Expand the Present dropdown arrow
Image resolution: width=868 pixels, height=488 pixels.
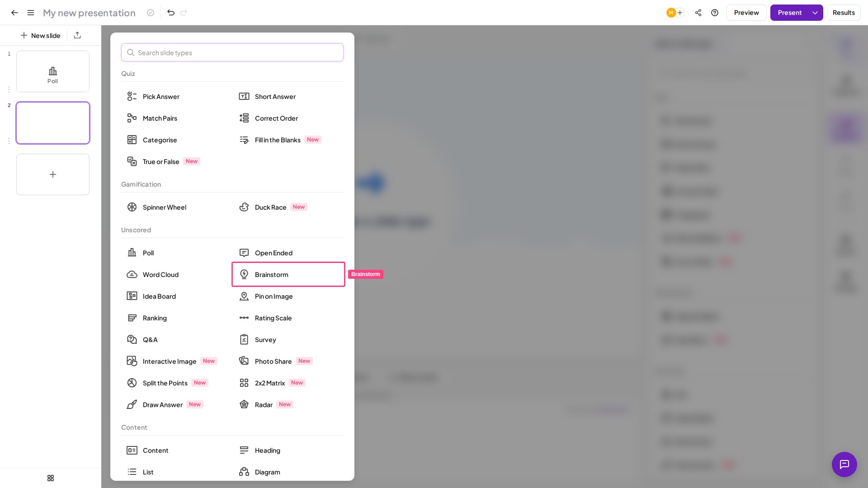(815, 13)
